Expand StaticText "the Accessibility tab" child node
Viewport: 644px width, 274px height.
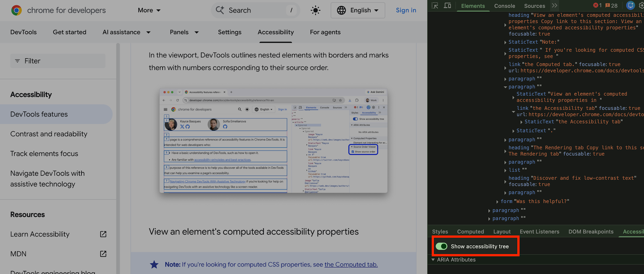coord(521,122)
